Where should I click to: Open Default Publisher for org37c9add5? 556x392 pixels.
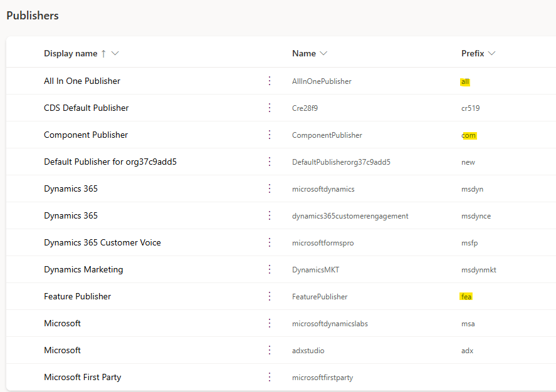110,162
